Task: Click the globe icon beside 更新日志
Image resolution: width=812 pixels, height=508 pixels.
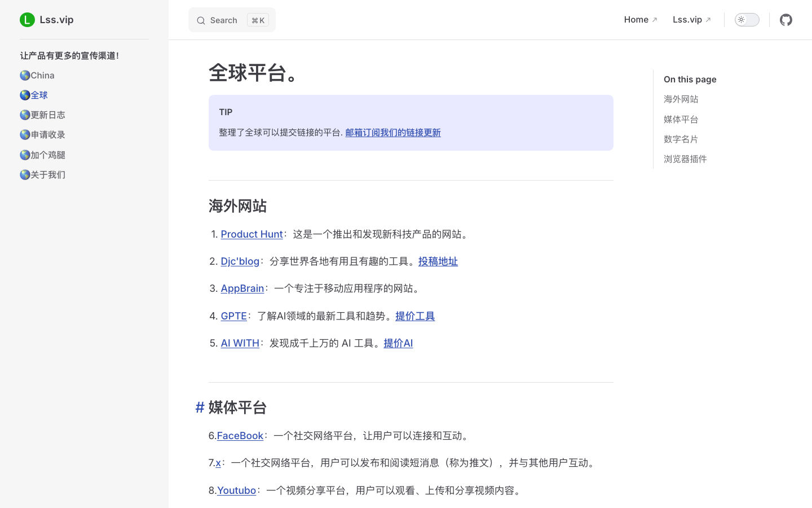Action: (25, 115)
